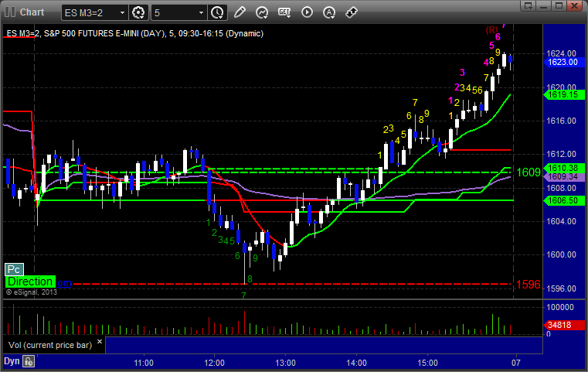Close the chart window
The image size is (588, 372).
point(574,5)
